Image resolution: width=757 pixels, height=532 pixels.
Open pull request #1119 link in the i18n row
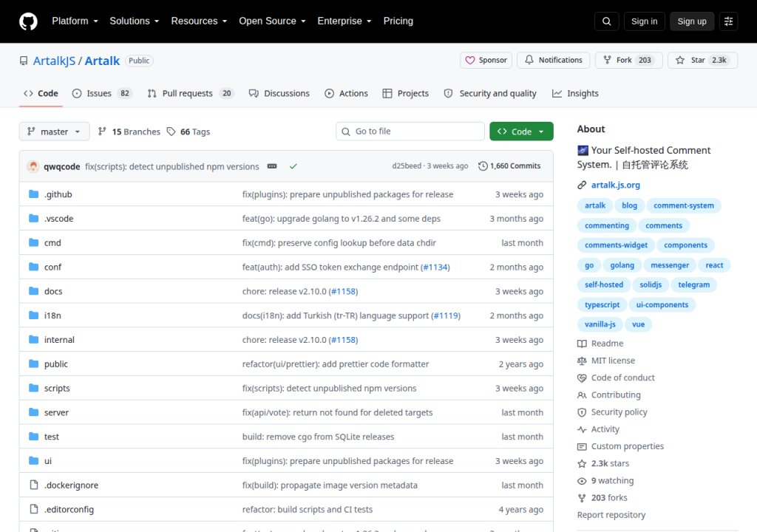coord(446,316)
